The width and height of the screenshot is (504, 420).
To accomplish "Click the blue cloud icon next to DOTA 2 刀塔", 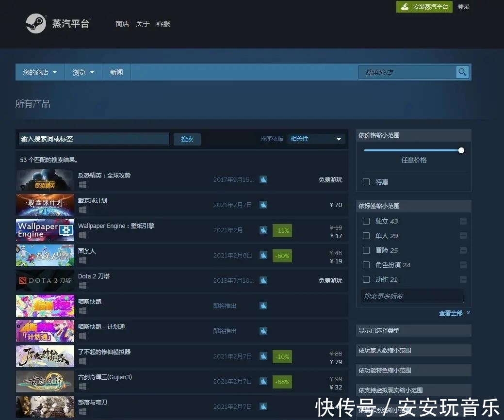I will (x=263, y=280).
